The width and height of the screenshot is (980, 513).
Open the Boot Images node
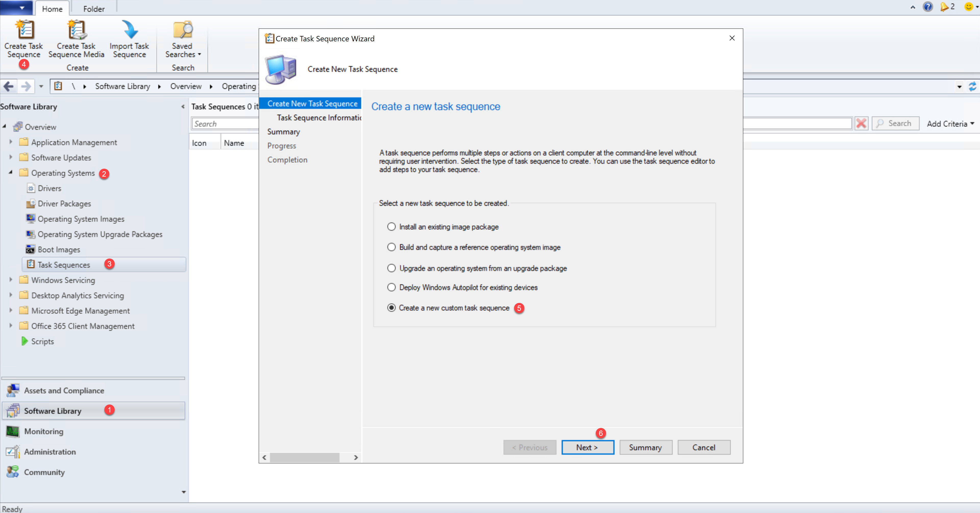pyautogui.click(x=59, y=249)
